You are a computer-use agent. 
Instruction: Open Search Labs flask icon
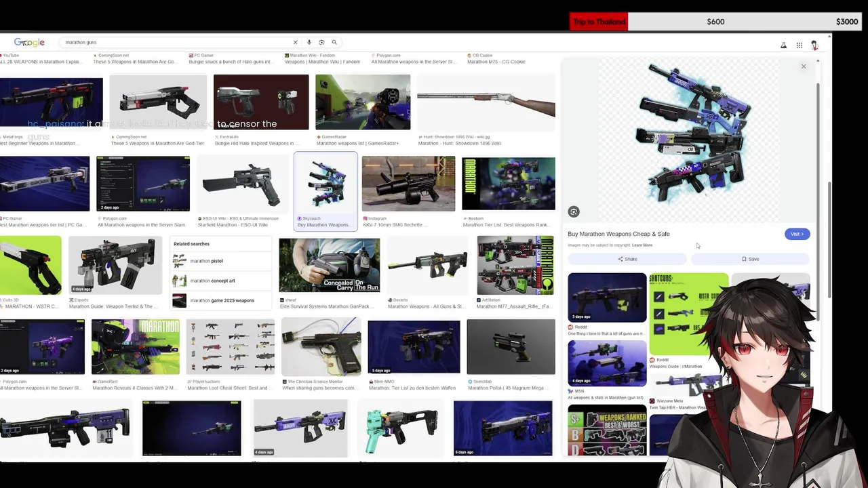(783, 45)
